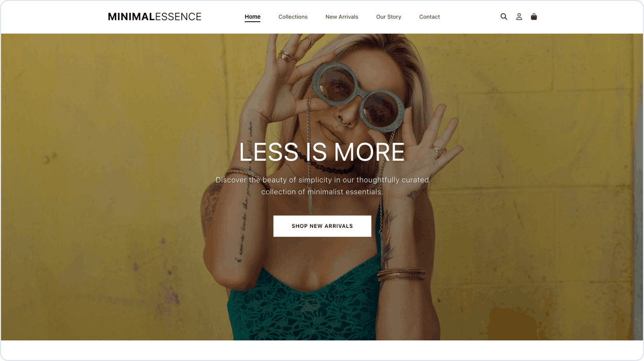Viewport: 644px width, 361px height.
Task: Open the Contact page link
Action: (x=429, y=17)
